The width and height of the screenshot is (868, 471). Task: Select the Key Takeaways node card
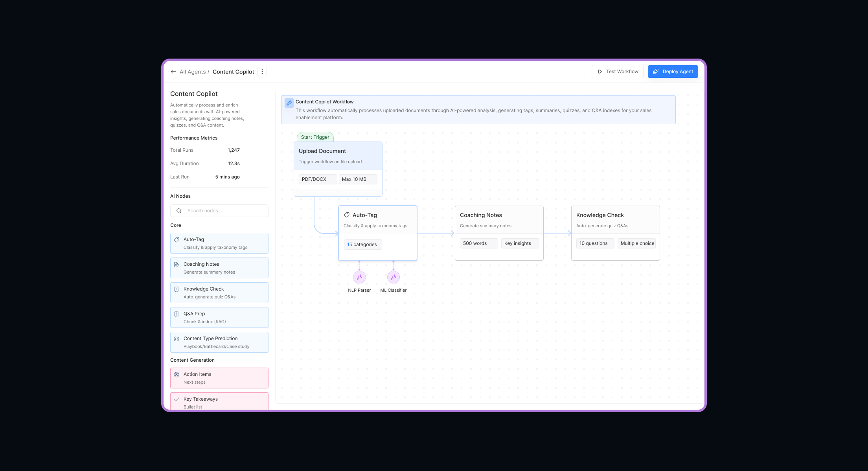(219, 401)
